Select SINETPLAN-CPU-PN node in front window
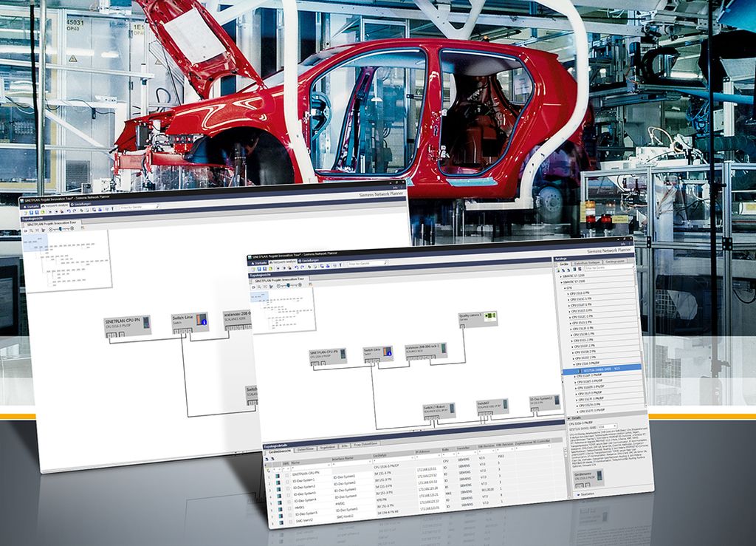This screenshot has height=546, width=756. coord(327,355)
